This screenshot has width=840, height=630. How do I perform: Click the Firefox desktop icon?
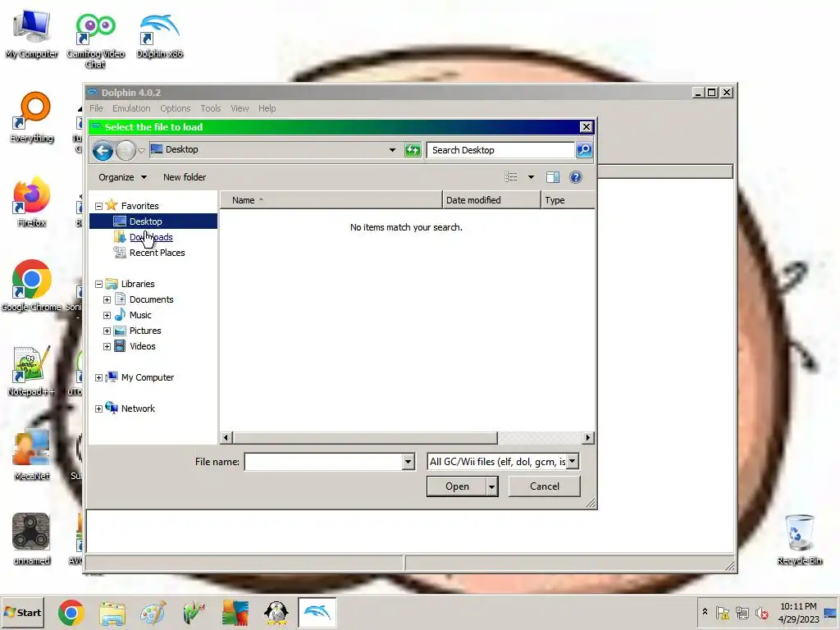pos(32,202)
